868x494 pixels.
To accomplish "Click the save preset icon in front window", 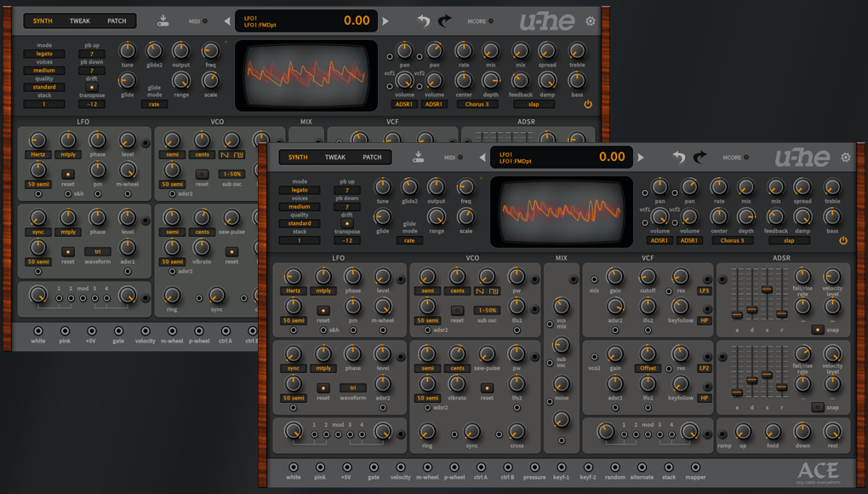I will [418, 158].
